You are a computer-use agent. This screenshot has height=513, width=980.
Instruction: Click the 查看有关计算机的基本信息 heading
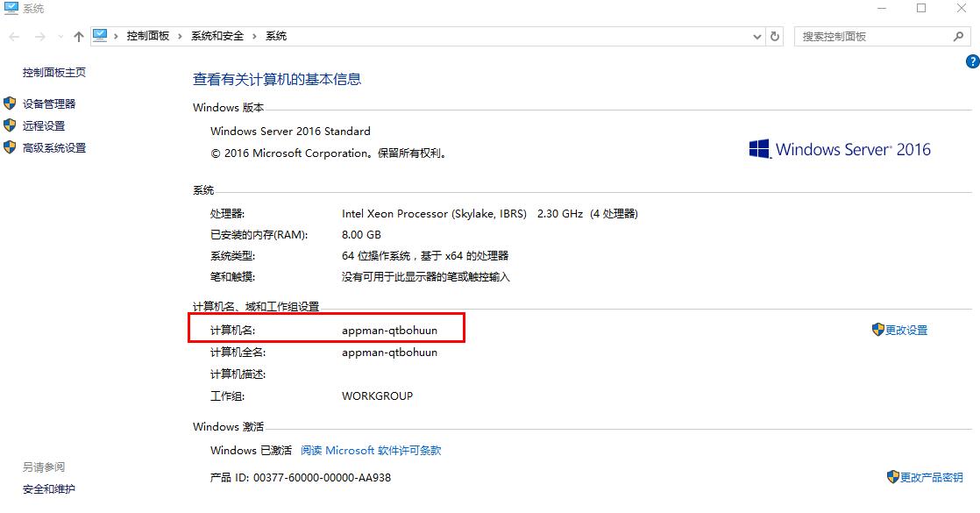tap(277, 80)
